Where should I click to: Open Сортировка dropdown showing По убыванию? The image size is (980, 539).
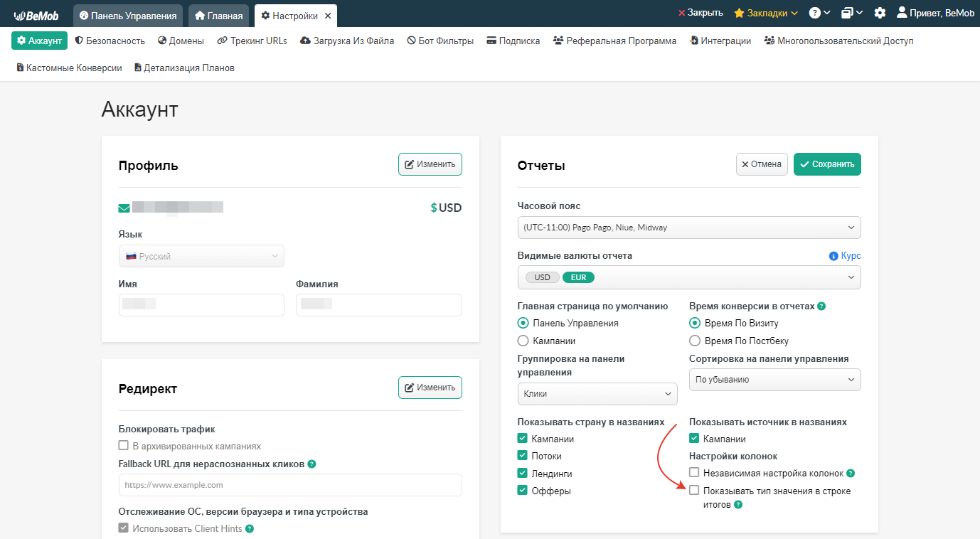pos(775,380)
